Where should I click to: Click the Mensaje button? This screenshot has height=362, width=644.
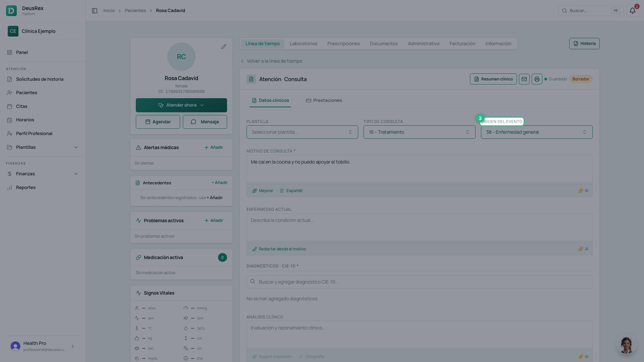[205, 122]
